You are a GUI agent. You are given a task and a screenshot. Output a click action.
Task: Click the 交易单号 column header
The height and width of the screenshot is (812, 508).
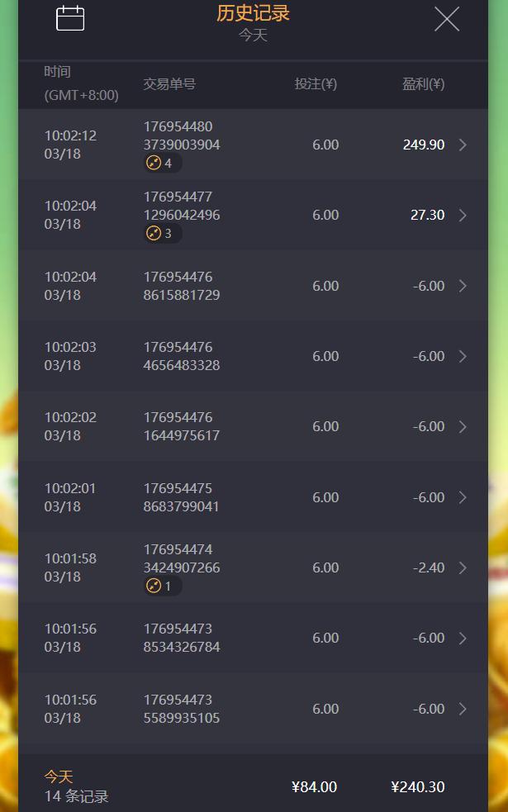point(169,84)
